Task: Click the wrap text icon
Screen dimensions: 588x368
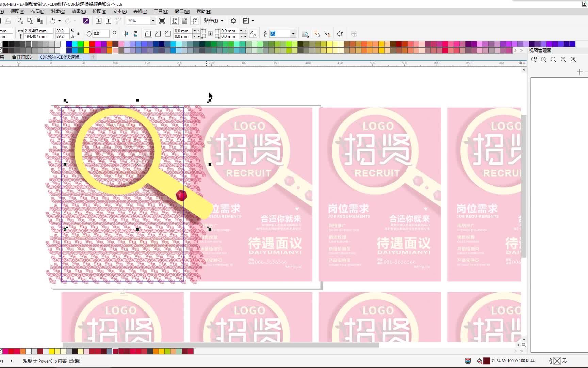Action: pos(305,34)
